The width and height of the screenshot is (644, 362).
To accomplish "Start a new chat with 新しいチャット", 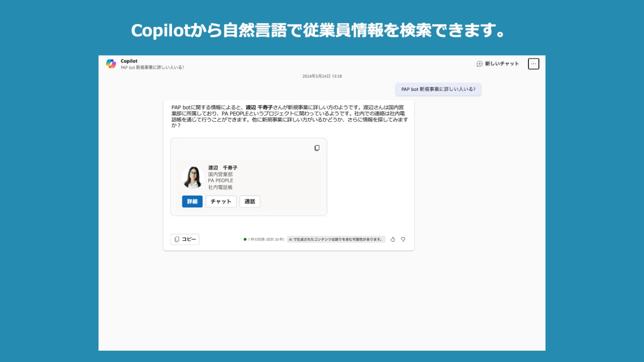I will (498, 64).
